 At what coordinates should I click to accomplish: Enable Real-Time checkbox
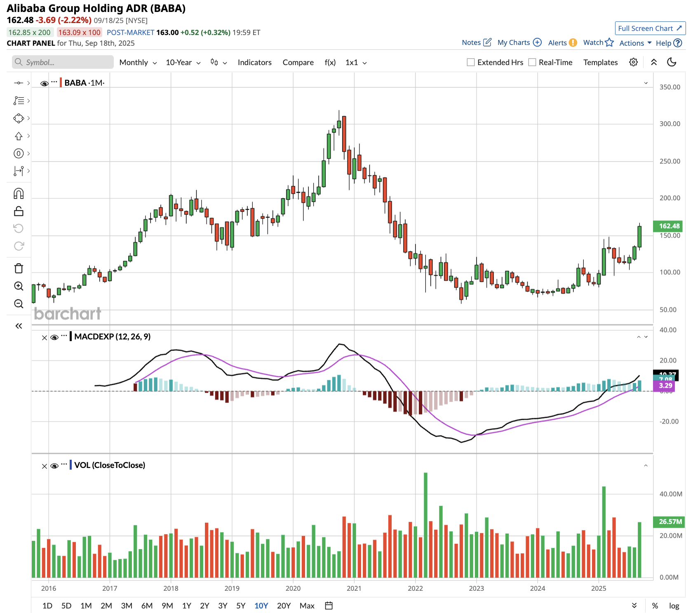click(x=532, y=62)
